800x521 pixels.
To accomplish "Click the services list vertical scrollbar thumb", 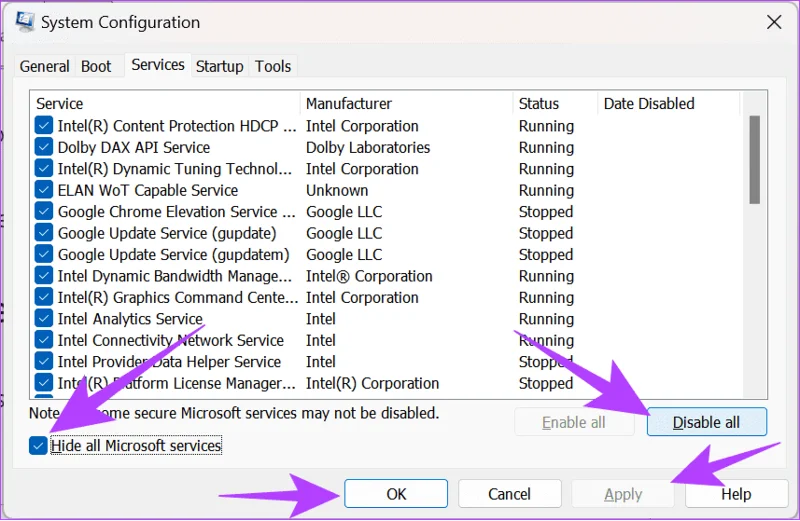I will coord(755,160).
